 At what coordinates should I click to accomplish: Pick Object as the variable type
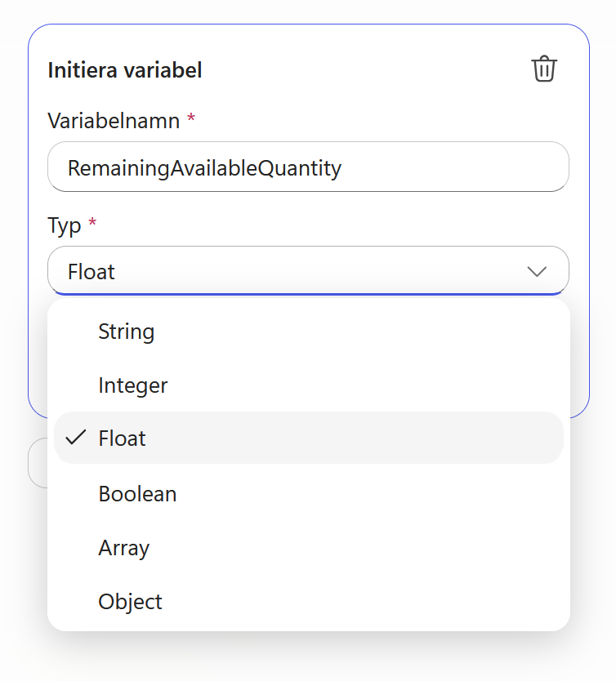coord(309,602)
